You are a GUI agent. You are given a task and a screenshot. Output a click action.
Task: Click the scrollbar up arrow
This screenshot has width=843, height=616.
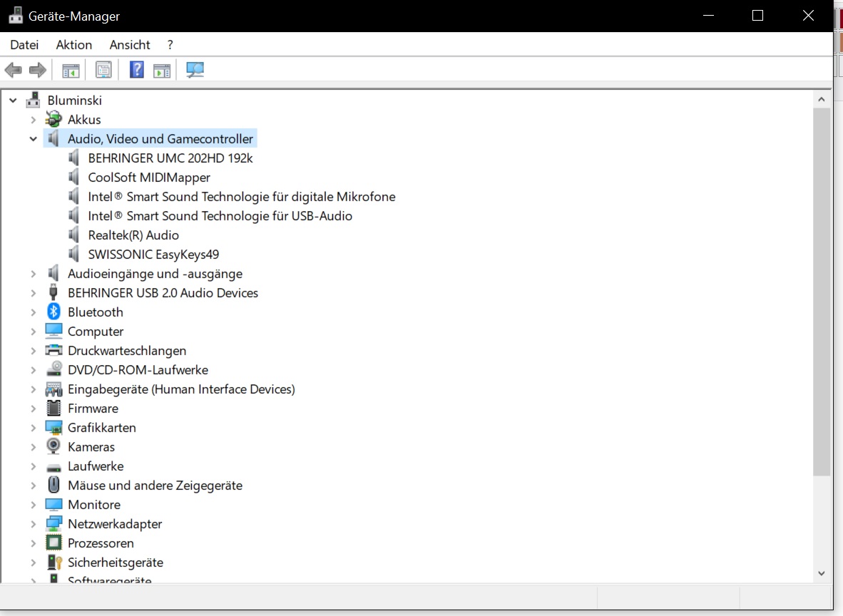pos(821,99)
